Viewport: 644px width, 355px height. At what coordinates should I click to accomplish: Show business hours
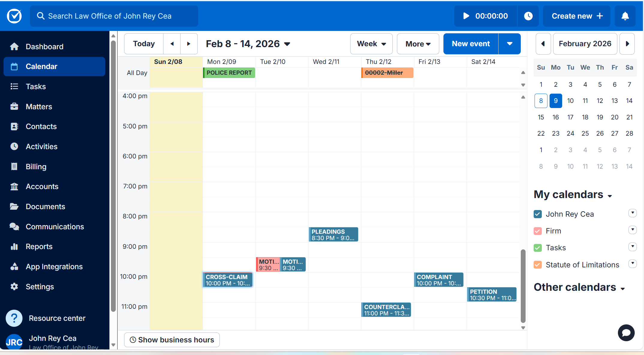click(172, 340)
